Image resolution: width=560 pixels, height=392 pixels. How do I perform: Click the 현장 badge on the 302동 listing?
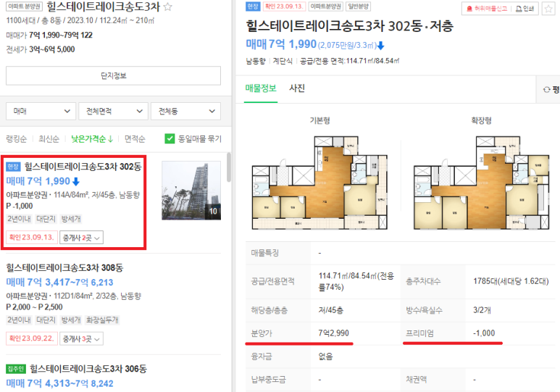[13, 167]
